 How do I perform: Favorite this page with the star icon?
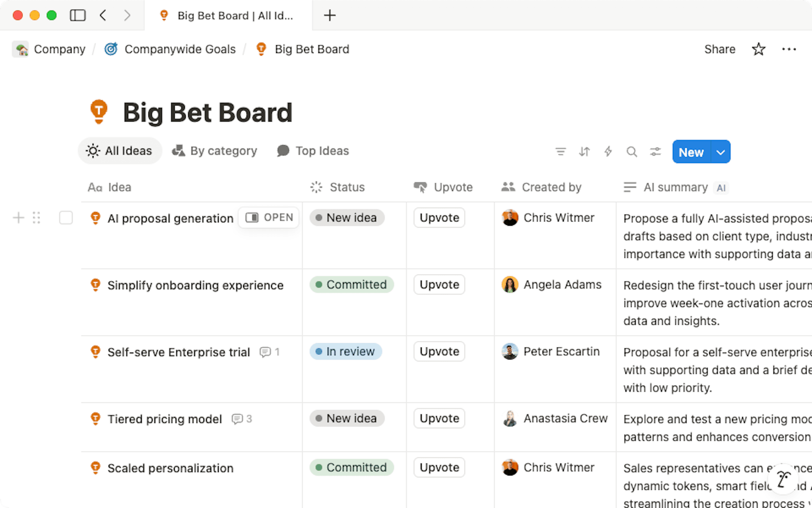point(758,49)
